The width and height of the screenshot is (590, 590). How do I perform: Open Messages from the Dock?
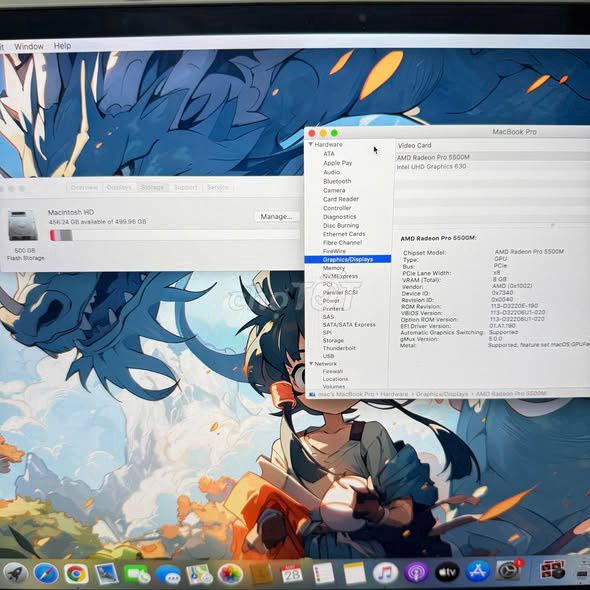pos(168,575)
